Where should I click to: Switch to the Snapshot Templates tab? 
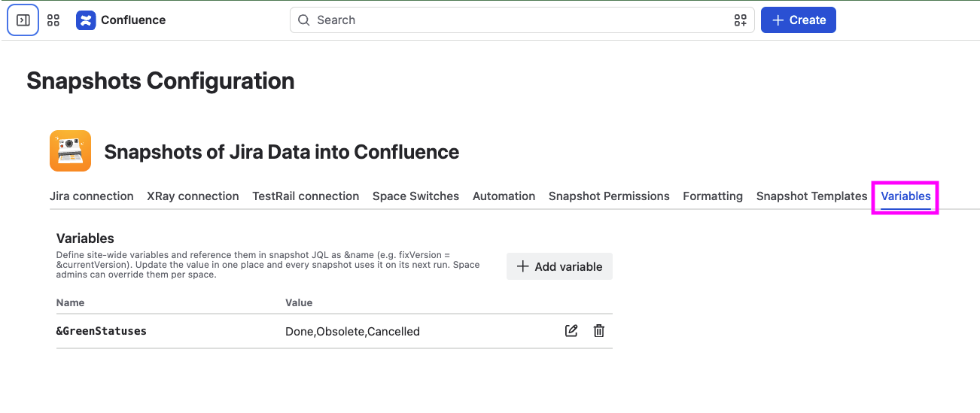(x=811, y=196)
